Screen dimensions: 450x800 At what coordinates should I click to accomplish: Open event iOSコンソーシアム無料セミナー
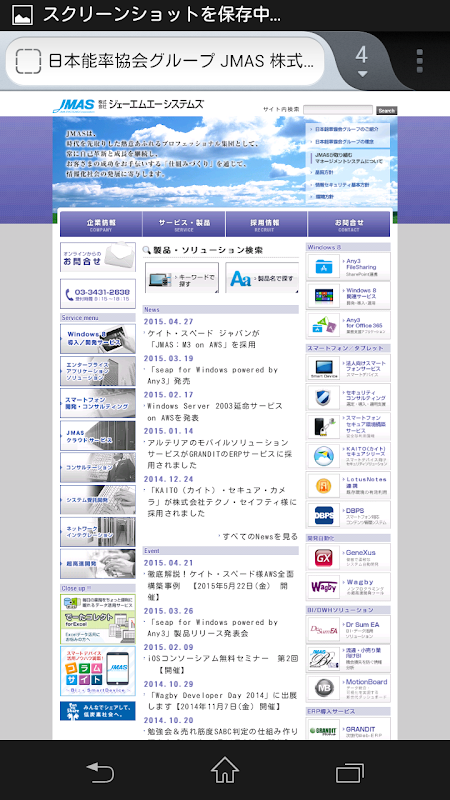tap(221, 664)
